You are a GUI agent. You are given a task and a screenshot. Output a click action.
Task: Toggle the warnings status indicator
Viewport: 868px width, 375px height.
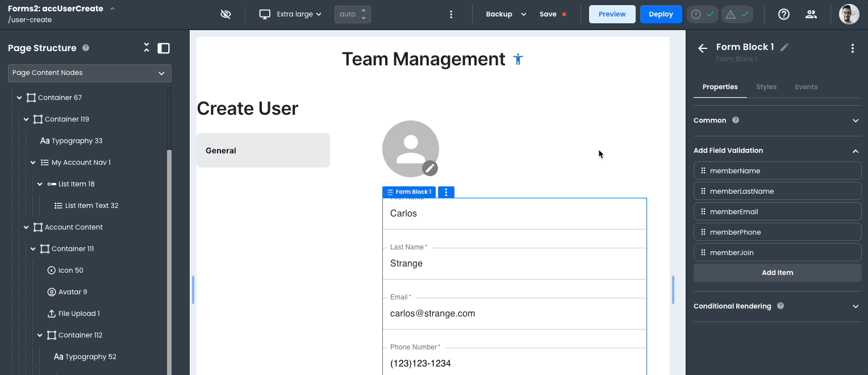click(x=737, y=14)
